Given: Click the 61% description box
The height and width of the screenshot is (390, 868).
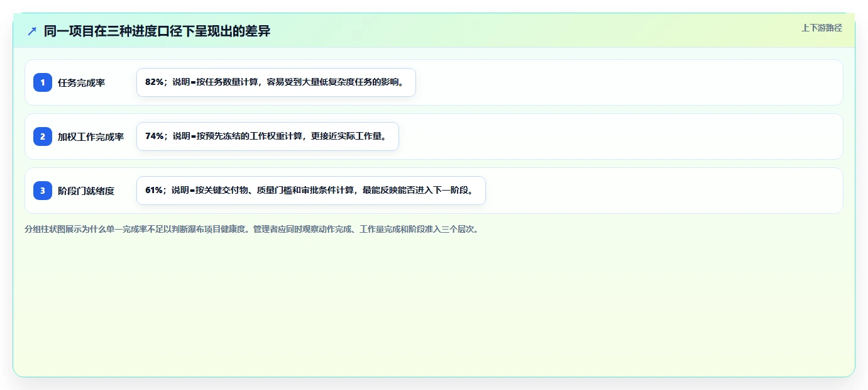Looking at the screenshot, I should [x=311, y=191].
